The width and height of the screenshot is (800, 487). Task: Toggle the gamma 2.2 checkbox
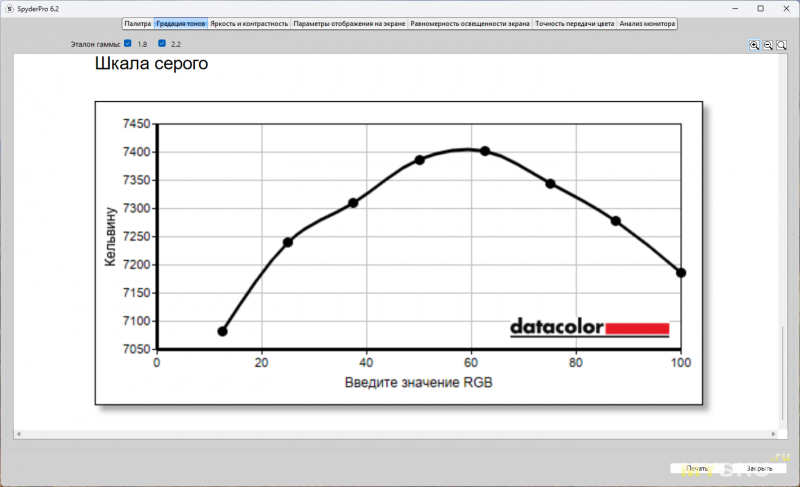tap(162, 44)
